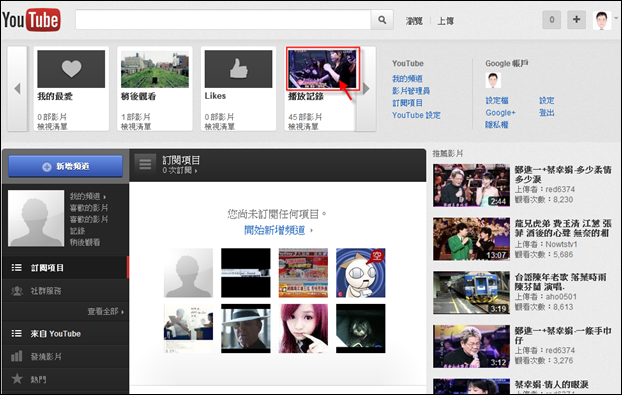This screenshot has height=395, width=622.
Task: Select 社群服務 sidebar item
Action: click(x=65, y=291)
